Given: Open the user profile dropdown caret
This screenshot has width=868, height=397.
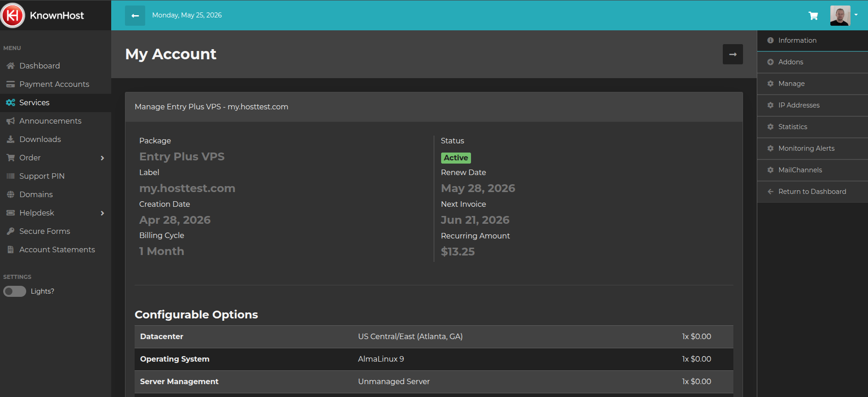Looking at the screenshot, I should click(856, 15).
